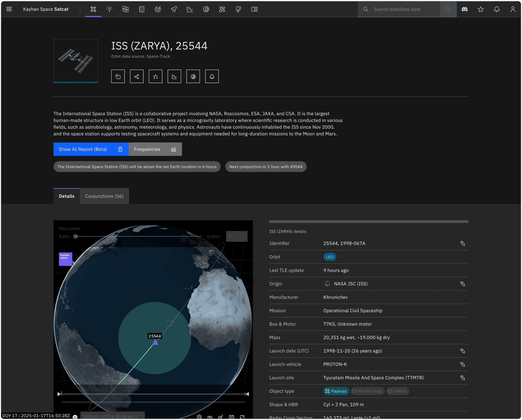The width and height of the screenshot is (522, 420).
Task: Open the user account icon
Action: pos(513,9)
